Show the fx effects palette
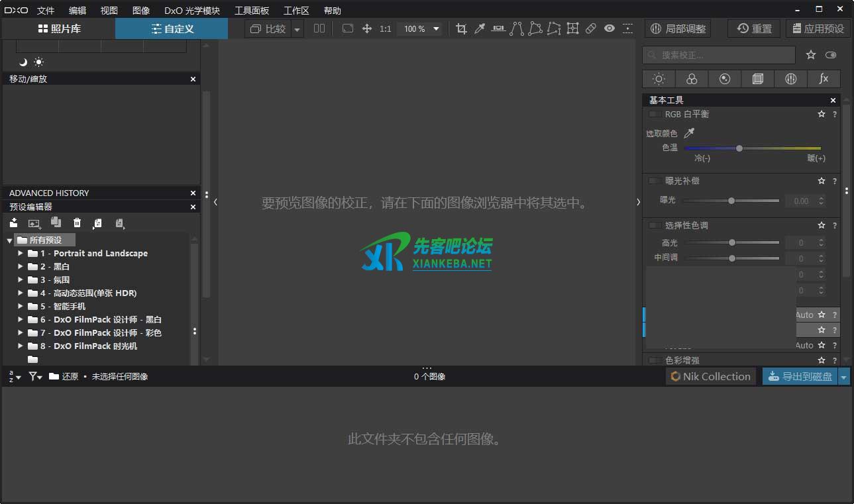This screenshot has height=504, width=854. 824,79
